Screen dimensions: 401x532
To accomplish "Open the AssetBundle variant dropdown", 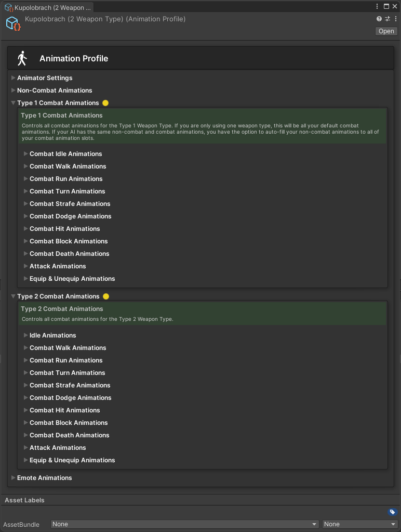I will click(x=360, y=524).
